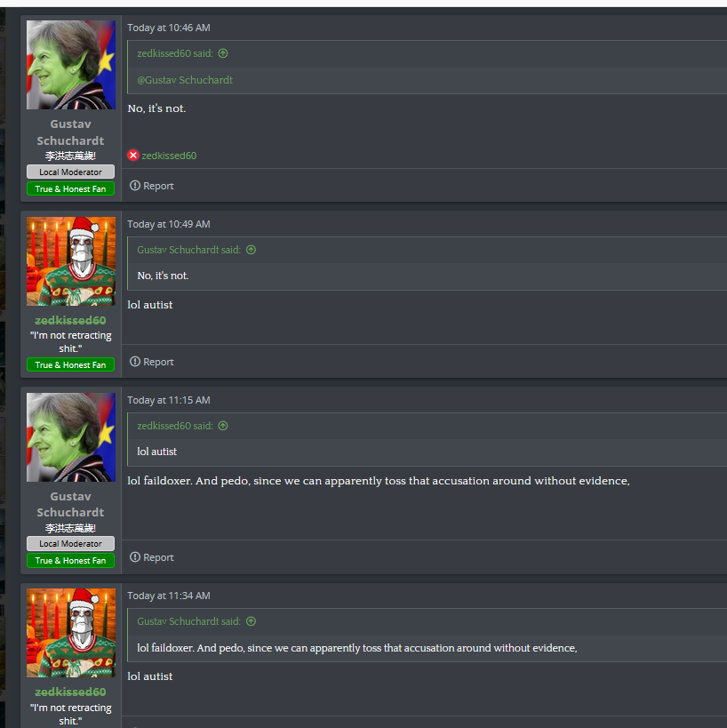Open Gustav Schuchardt's avatar on first post
The height and width of the screenshot is (728, 727).
click(71, 65)
